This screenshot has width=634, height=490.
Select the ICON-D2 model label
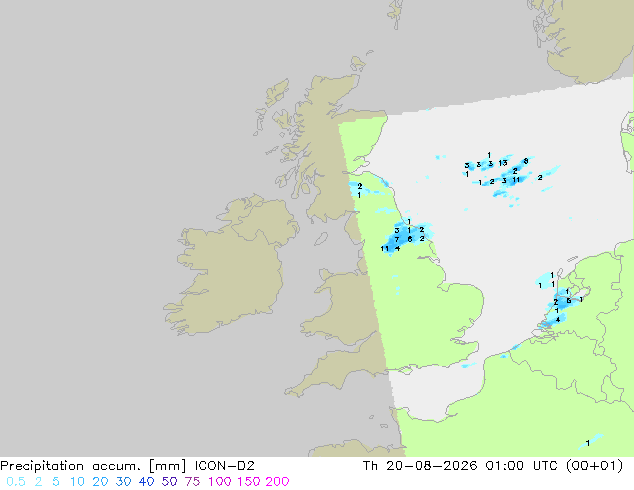224,466
